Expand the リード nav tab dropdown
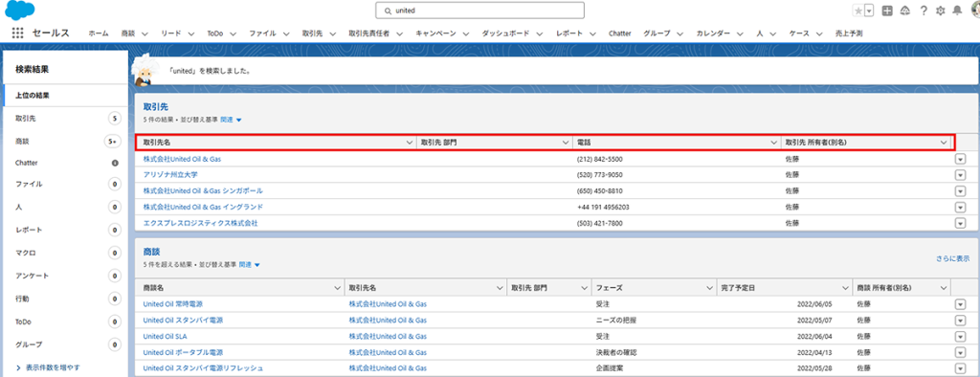The image size is (980, 377). (x=190, y=33)
